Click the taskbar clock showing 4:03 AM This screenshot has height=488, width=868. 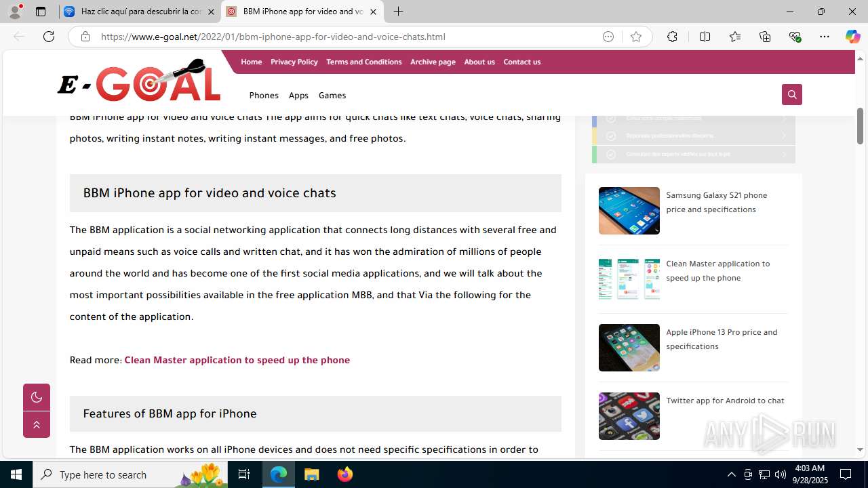(x=809, y=474)
